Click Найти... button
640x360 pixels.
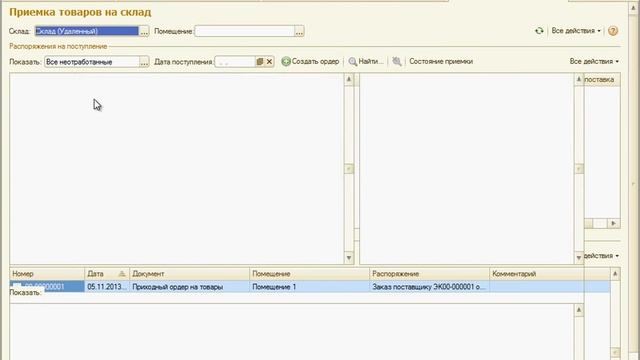pyautogui.click(x=366, y=62)
